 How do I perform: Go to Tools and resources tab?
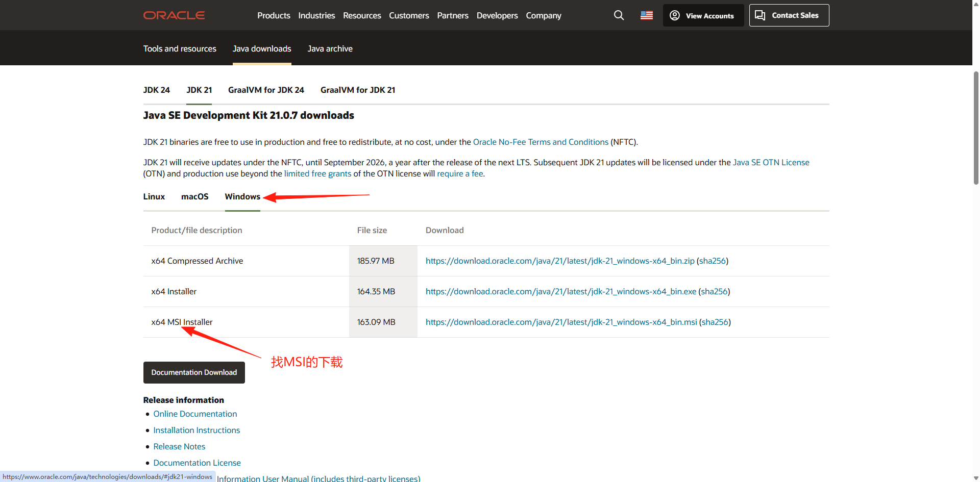pyautogui.click(x=180, y=48)
